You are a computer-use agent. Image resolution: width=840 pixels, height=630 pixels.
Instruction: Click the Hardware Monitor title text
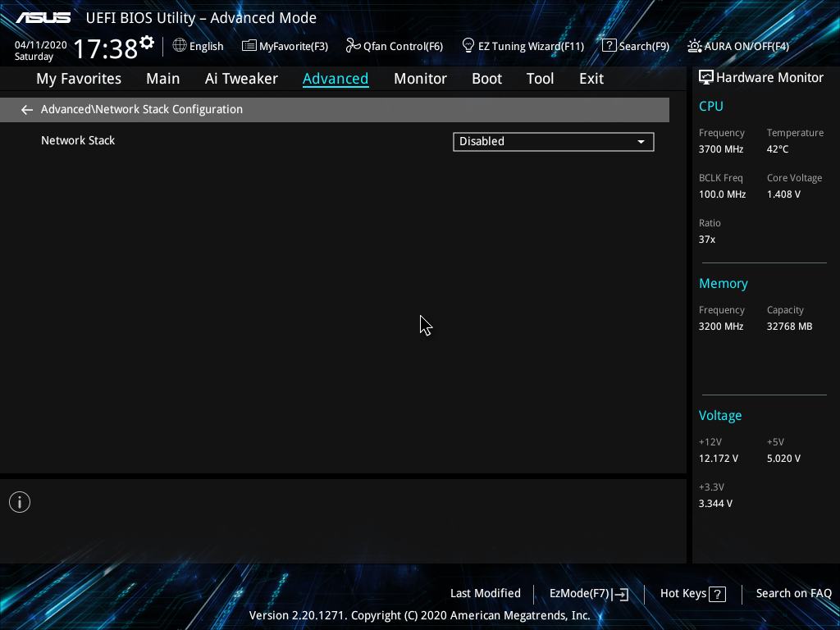(769, 78)
